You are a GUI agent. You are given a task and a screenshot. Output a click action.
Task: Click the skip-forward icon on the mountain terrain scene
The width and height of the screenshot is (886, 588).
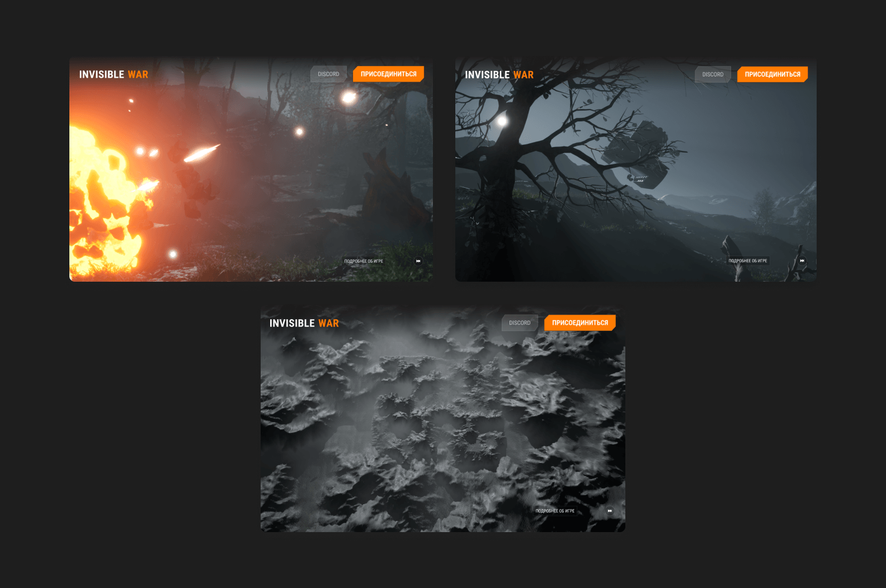[x=610, y=511]
